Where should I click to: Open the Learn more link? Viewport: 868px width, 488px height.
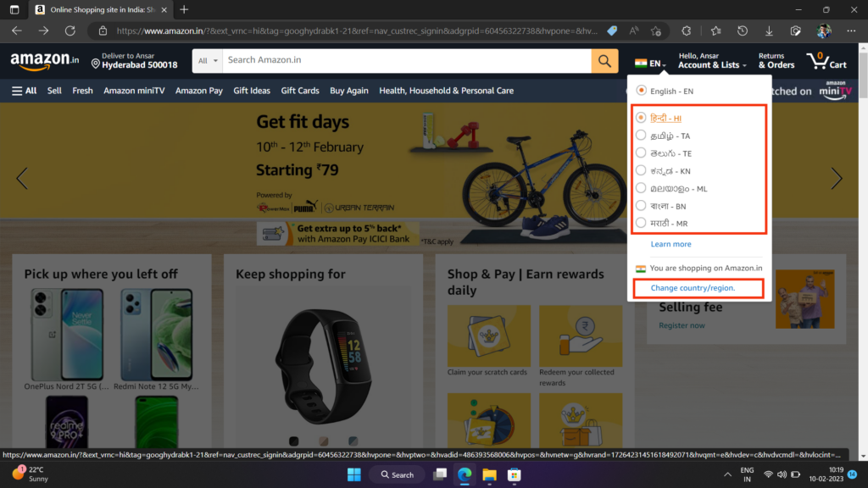670,244
